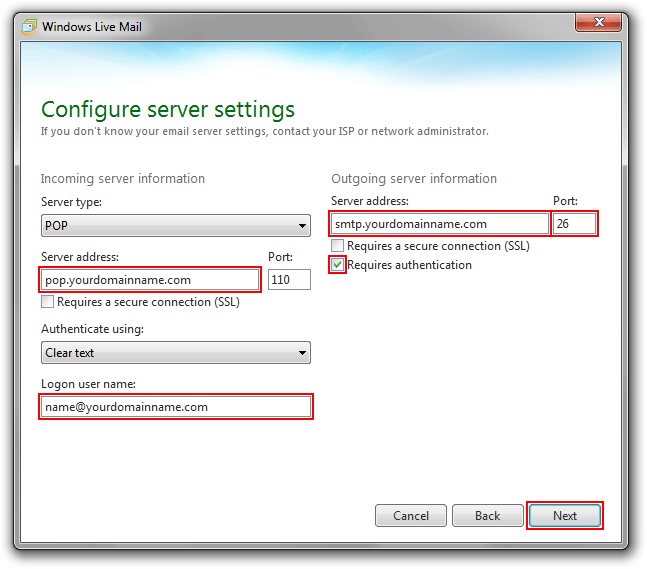
Task: Open the Server type POP dropdown
Action: [175, 225]
